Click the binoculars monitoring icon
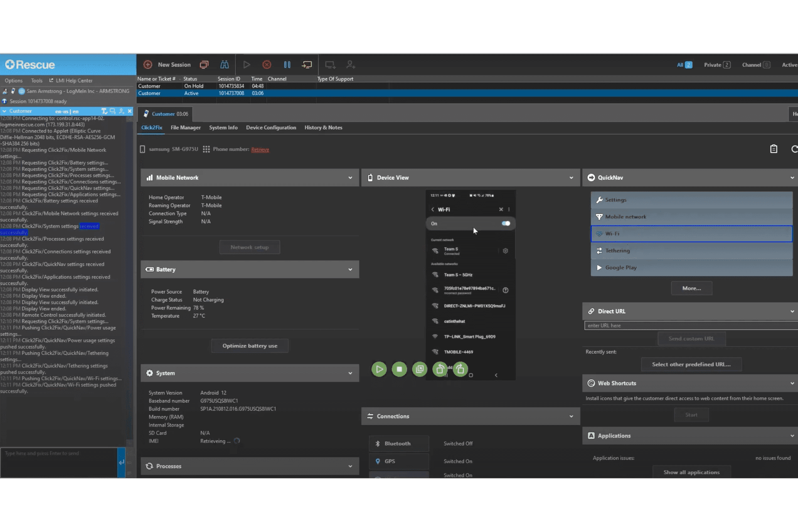Screen dimensions: 798x532 coord(224,65)
